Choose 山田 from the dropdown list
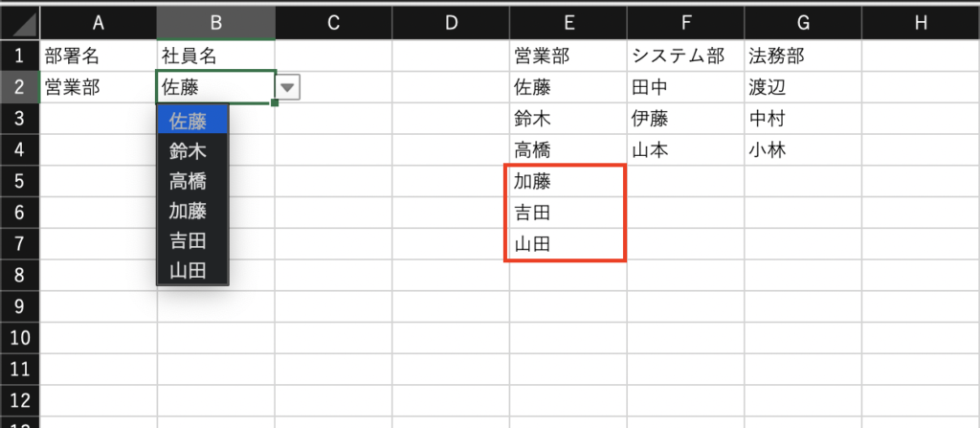Image resolution: width=980 pixels, height=428 pixels. coord(191,270)
